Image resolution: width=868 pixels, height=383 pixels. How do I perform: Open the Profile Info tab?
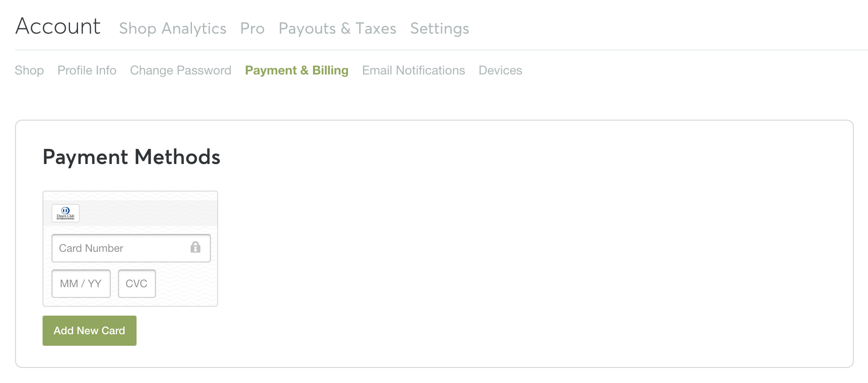pyautogui.click(x=87, y=70)
